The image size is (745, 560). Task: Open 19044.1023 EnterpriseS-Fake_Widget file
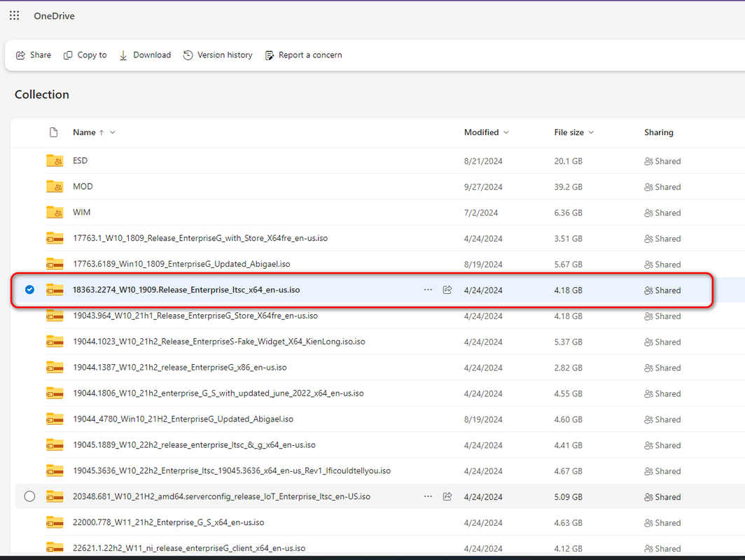pyautogui.click(x=219, y=342)
